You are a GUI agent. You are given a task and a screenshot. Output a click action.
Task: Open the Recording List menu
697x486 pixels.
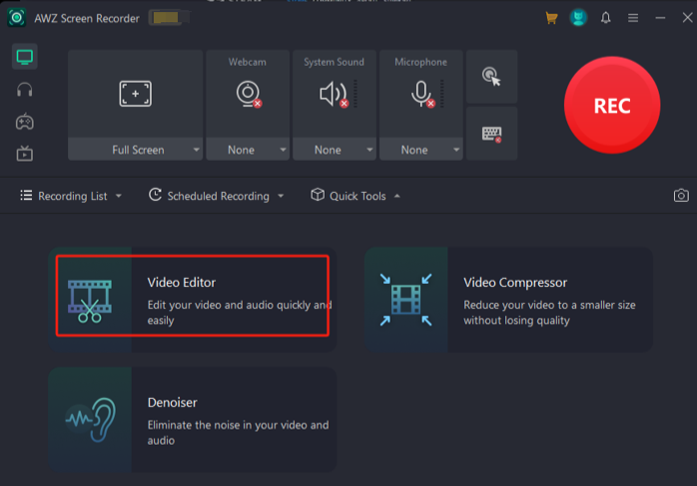click(x=71, y=196)
